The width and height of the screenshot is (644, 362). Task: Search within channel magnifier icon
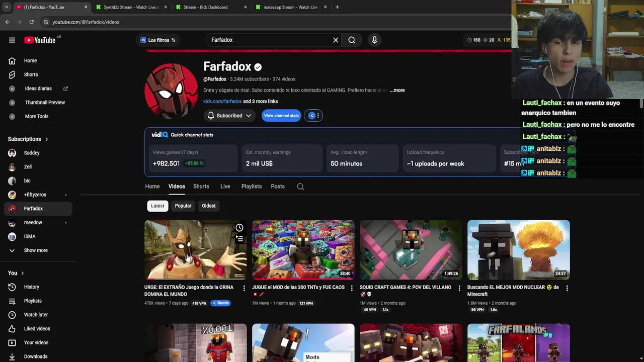(x=300, y=187)
